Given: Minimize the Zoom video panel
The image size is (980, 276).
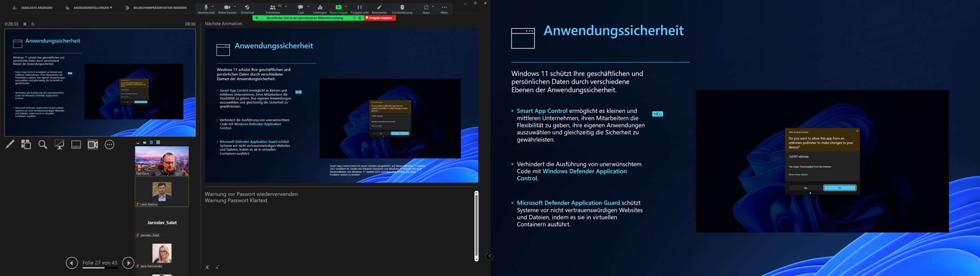Looking at the screenshot, I should click(x=138, y=143).
